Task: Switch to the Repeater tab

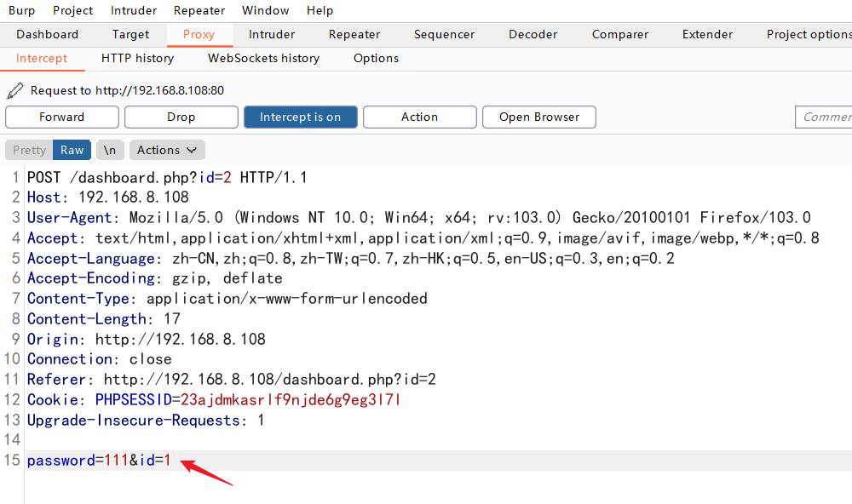Action: [354, 34]
